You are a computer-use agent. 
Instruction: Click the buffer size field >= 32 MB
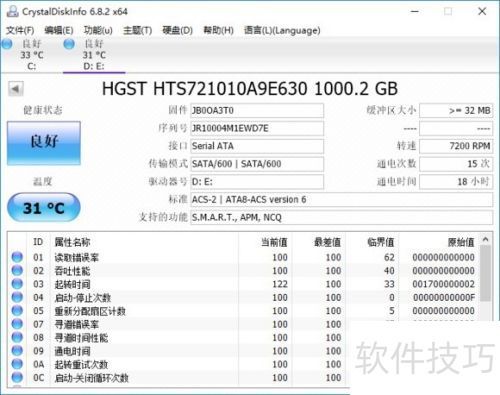tap(456, 111)
